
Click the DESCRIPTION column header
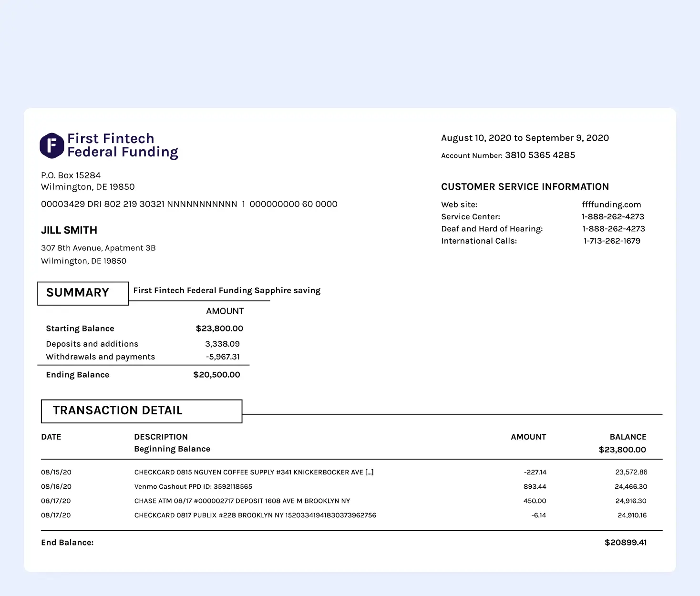tap(161, 437)
